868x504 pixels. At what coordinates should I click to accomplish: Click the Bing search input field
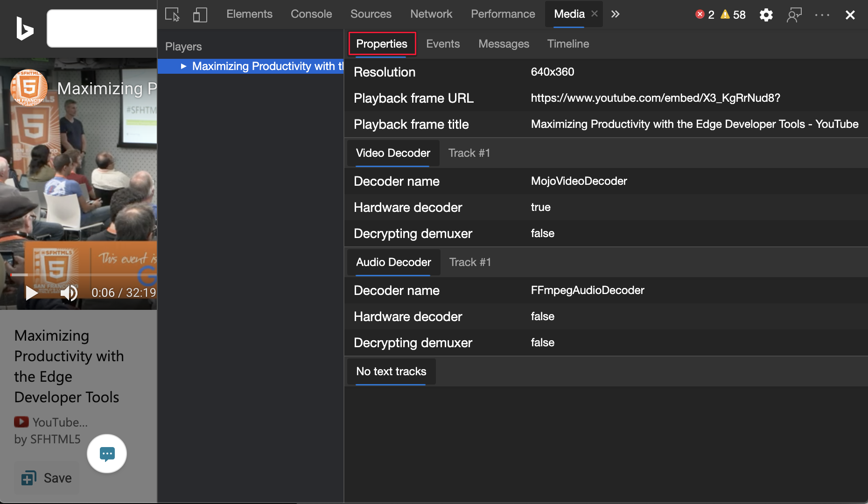point(102,28)
